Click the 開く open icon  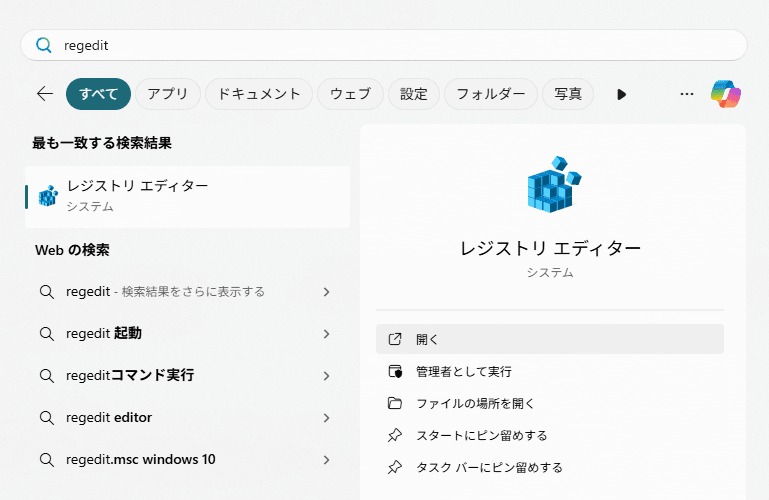395,339
